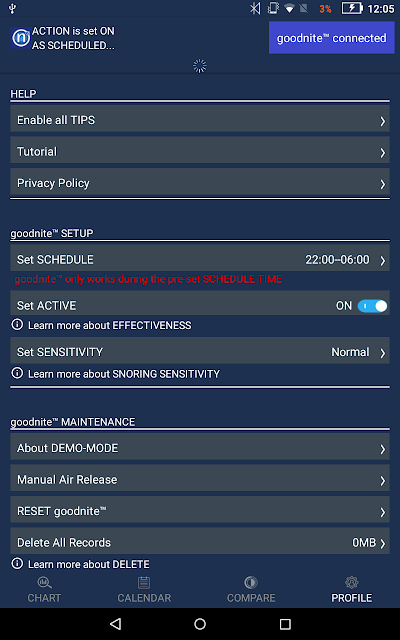Tap the goodnite connected button
The image size is (400, 640).
pos(331,38)
